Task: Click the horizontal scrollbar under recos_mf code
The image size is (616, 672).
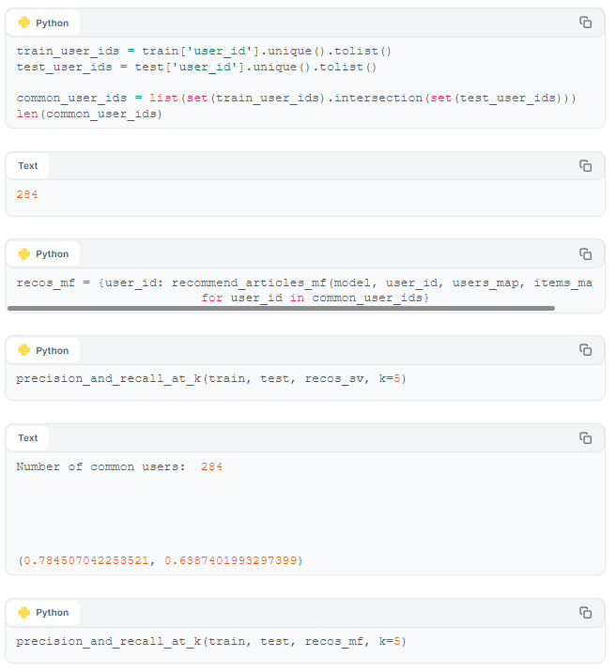Action: 281,308
